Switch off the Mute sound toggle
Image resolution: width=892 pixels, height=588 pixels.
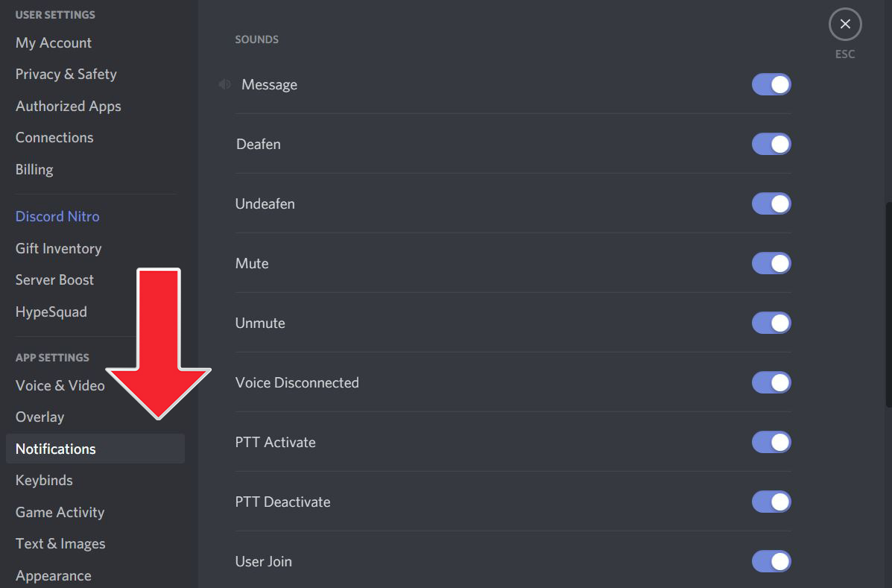(x=771, y=264)
